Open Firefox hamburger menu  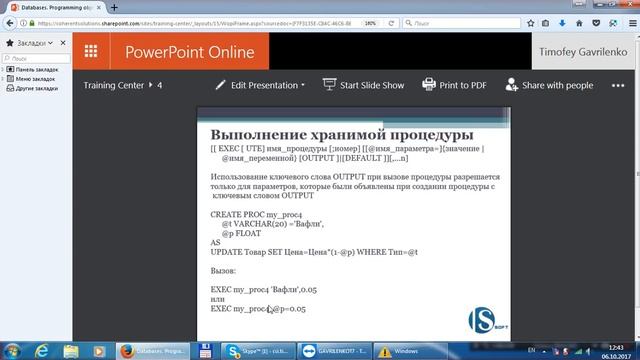(x=632, y=23)
